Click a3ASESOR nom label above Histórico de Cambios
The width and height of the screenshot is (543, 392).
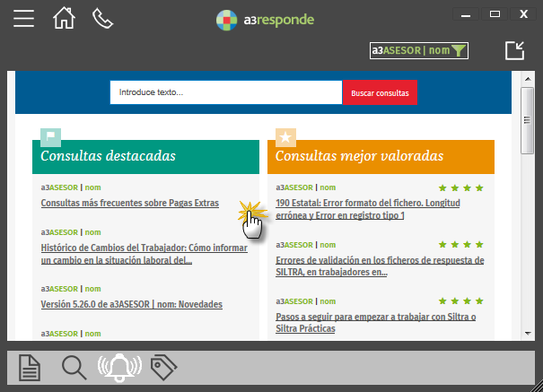[71, 232]
